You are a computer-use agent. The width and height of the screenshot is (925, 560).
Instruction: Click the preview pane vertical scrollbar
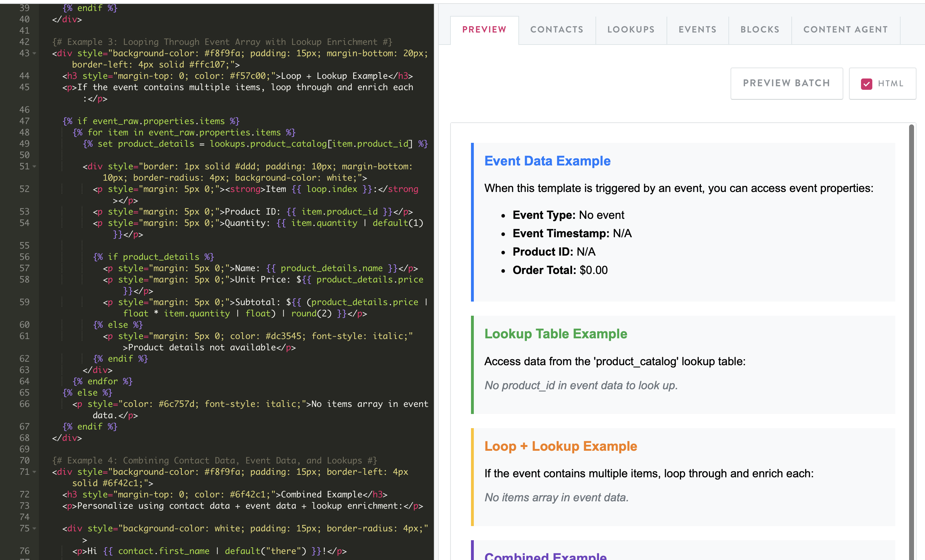pos(911,338)
